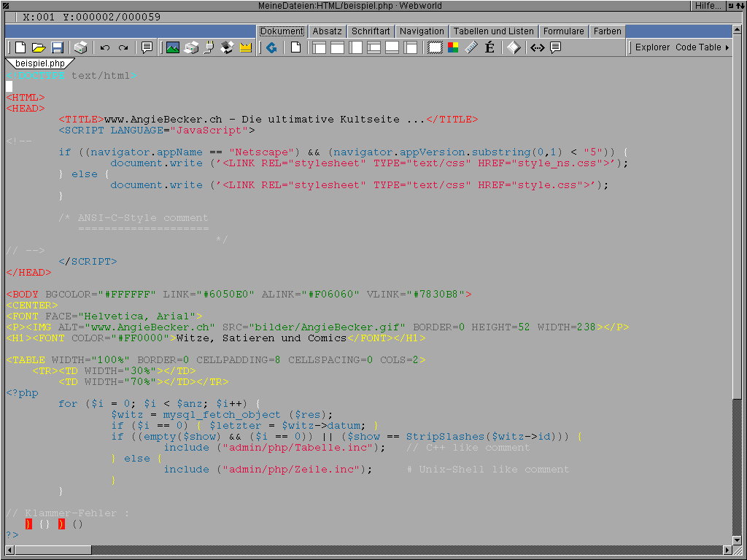
Task: Click the blank page icon after the blue arrow
Action: pyautogui.click(x=296, y=47)
